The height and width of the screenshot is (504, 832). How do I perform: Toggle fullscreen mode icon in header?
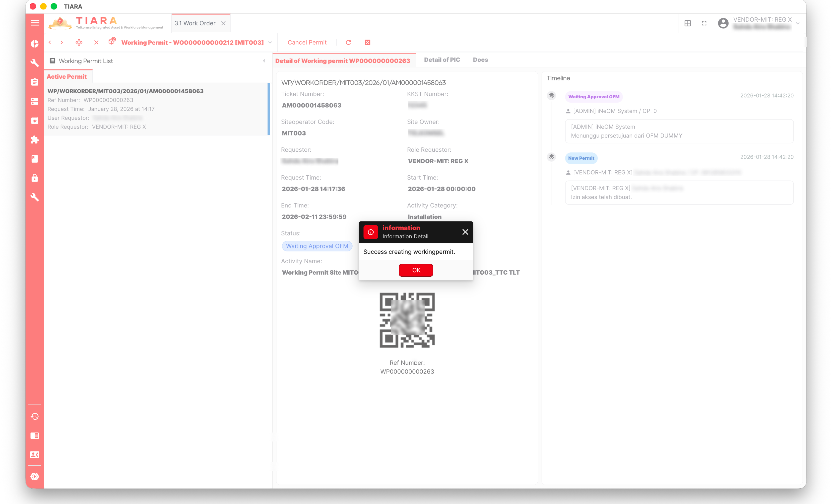click(704, 23)
